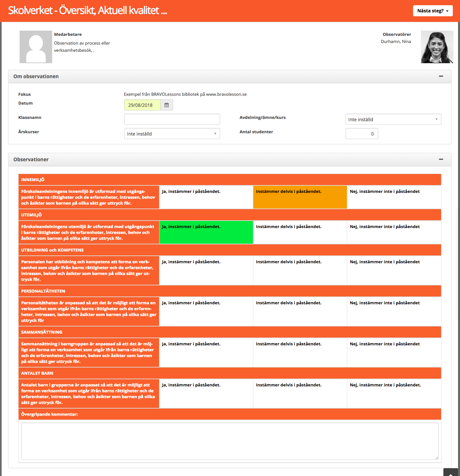
Task: Select orange 'Instämmer delvis' for Innemiljö
Action: click(300, 197)
